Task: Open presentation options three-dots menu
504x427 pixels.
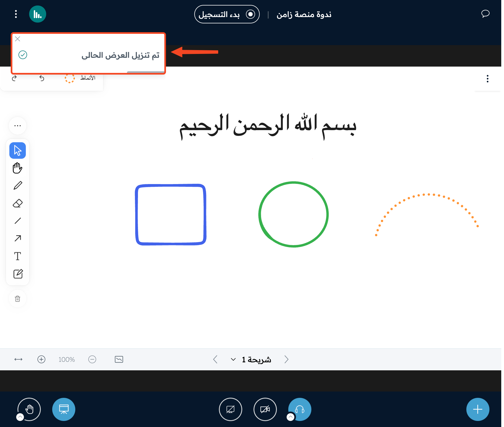Action: point(488,79)
